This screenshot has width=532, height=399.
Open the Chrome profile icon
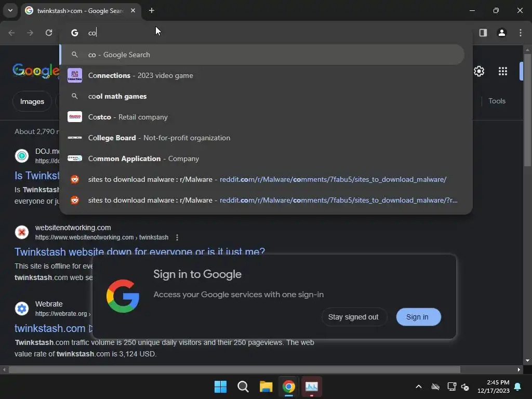(x=502, y=33)
